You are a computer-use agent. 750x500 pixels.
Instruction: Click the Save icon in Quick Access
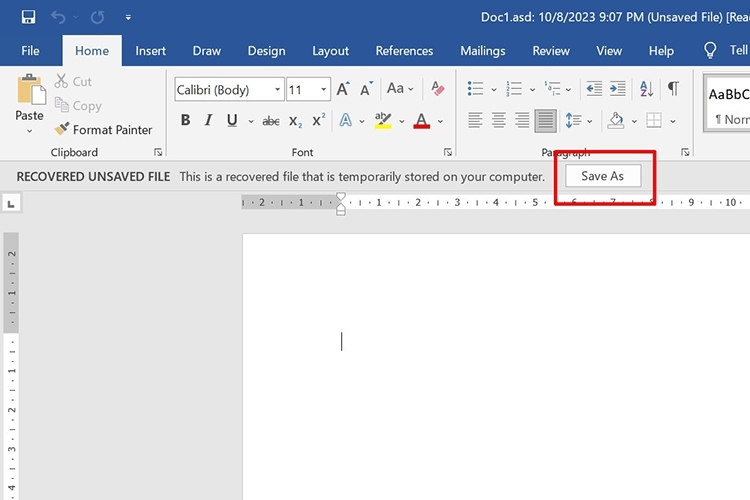28,17
